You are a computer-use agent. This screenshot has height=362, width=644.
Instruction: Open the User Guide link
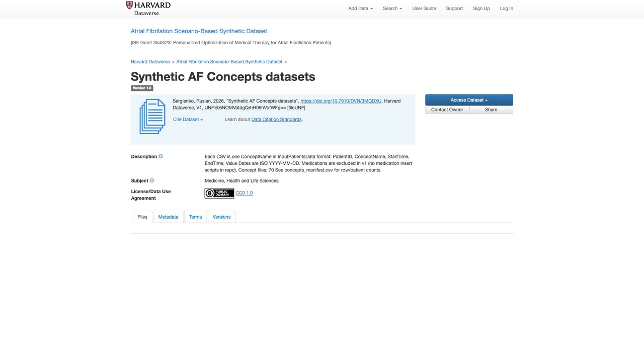coord(424,9)
